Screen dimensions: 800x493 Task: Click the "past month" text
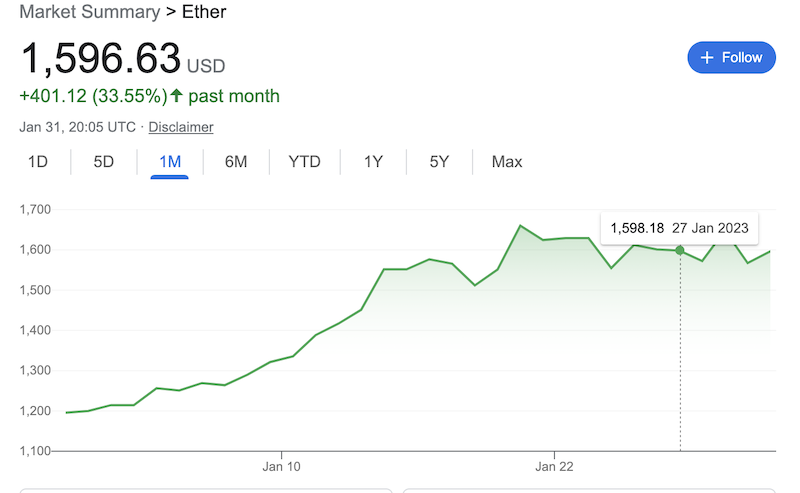point(234,96)
